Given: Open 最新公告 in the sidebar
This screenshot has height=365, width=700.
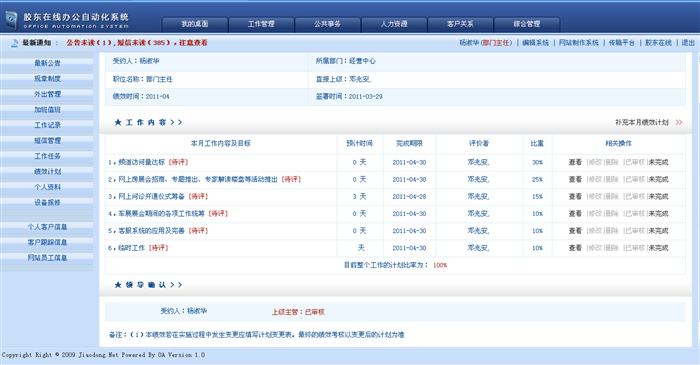Looking at the screenshot, I should tap(47, 63).
